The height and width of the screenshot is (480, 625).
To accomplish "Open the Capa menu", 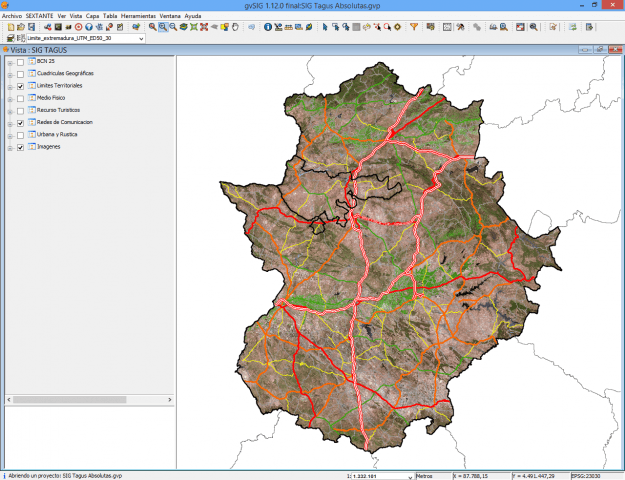I will [92, 16].
